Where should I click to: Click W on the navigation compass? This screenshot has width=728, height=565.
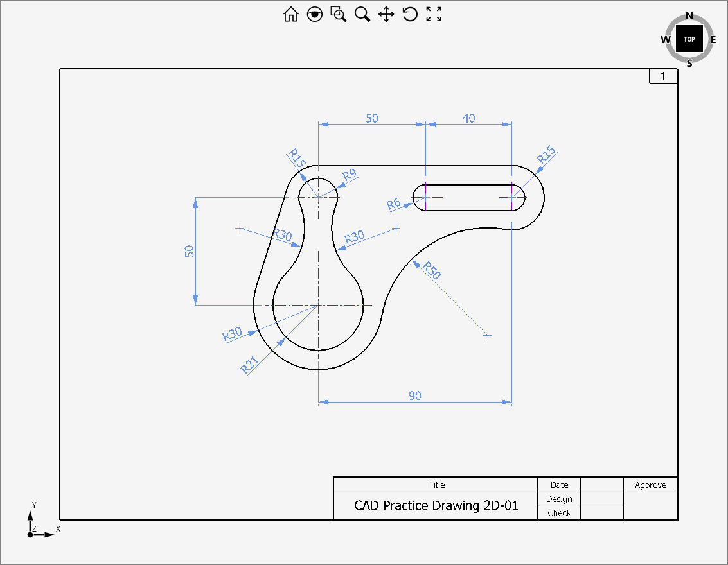coord(665,39)
